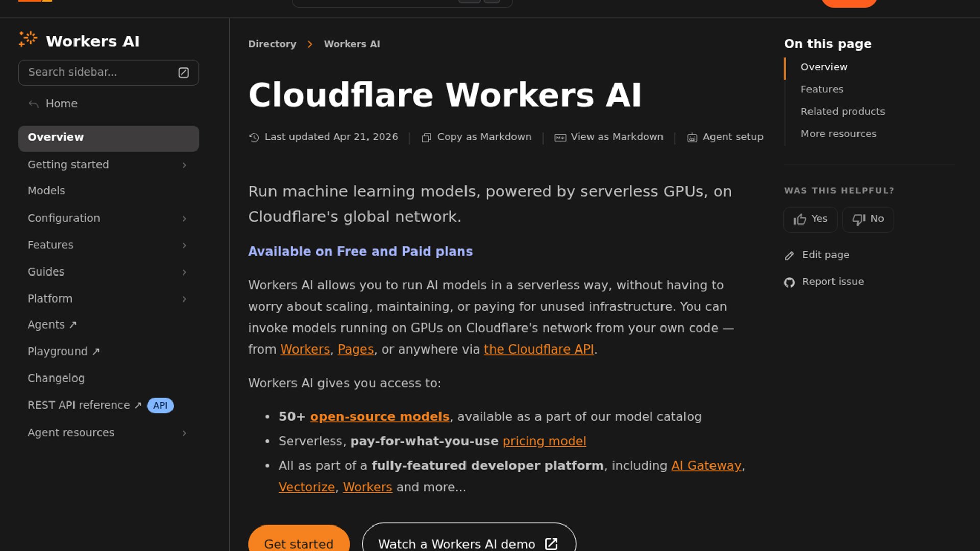Vote Yes for page helpfulness
980x551 pixels.
click(810, 219)
